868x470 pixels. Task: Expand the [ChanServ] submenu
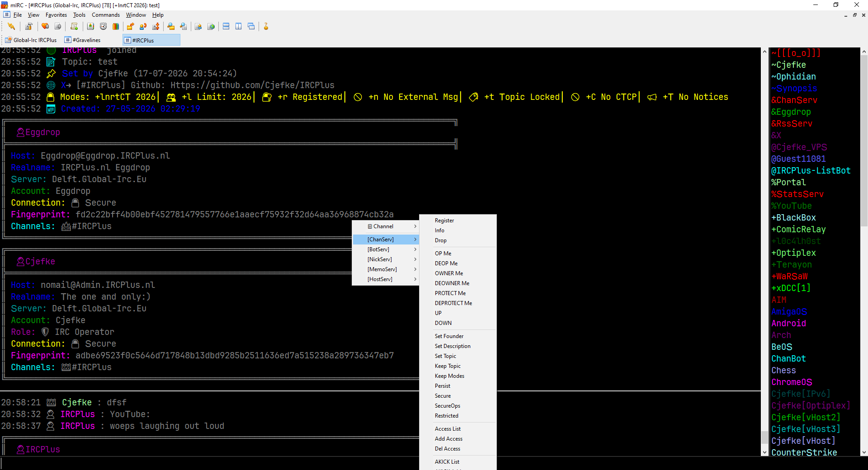coord(386,240)
